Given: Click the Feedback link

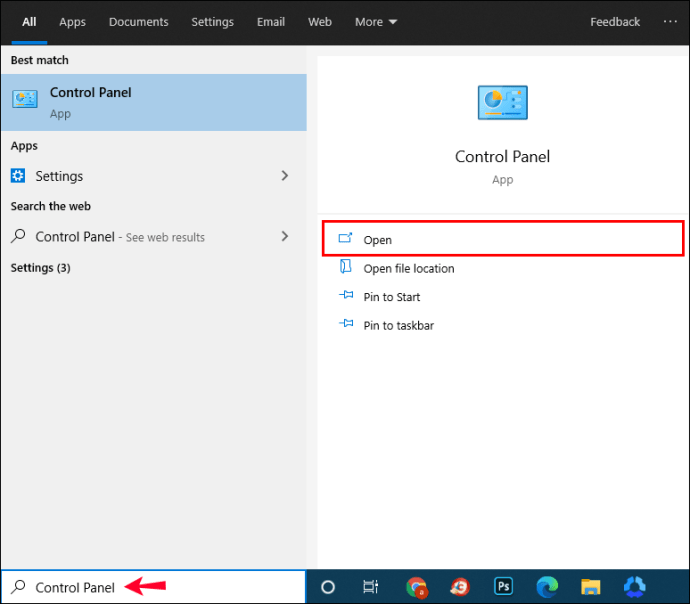Looking at the screenshot, I should pyautogui.click(x=615, y=22).
